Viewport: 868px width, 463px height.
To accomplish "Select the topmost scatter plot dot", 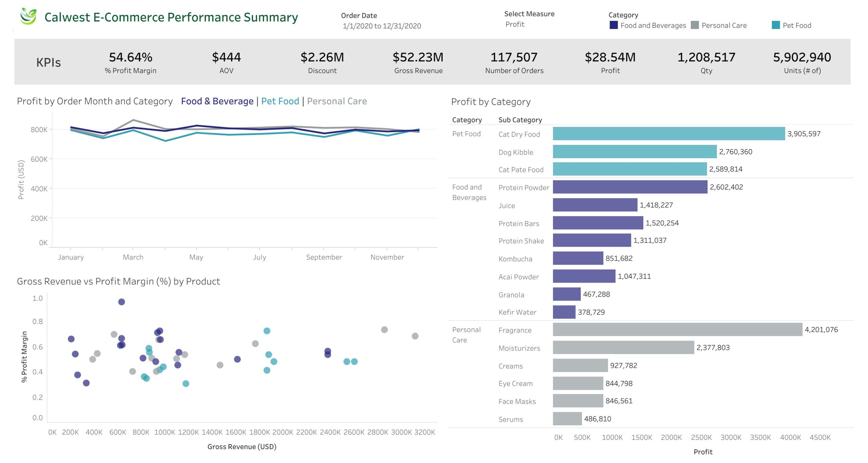I will click(121, 302).
